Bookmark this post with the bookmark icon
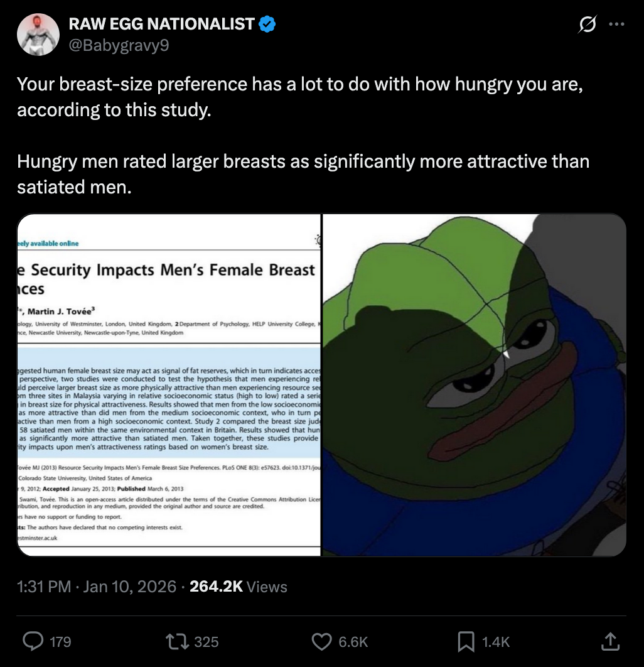Viewport: 644px width, 667px height. coord(465,641)
